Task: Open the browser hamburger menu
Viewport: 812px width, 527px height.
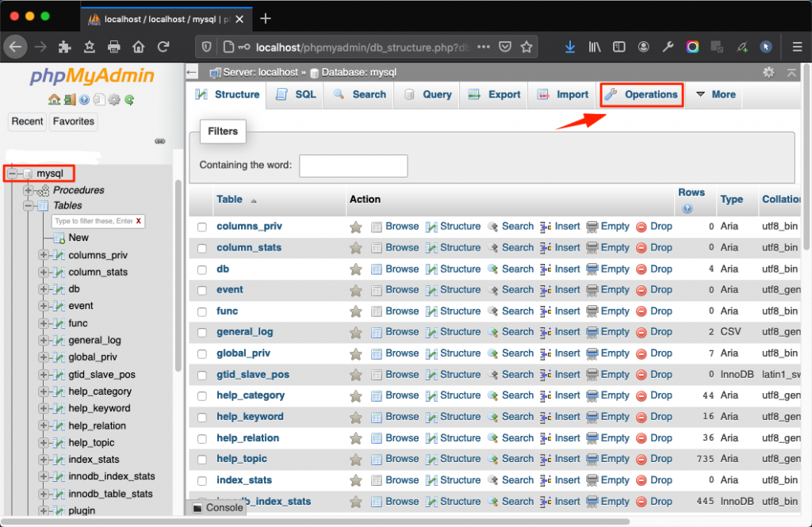Action: pos(797,47)
